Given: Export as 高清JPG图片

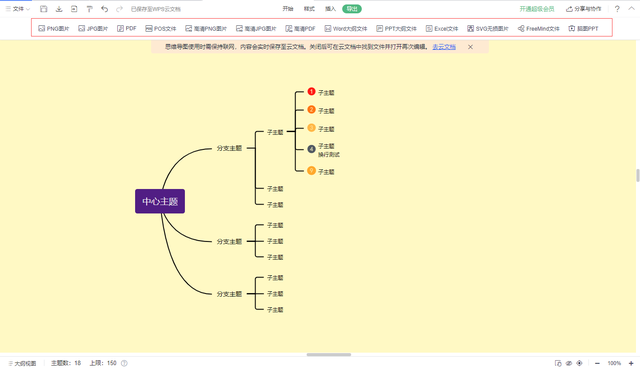Looking at the screenshot, I should (256, 29).
